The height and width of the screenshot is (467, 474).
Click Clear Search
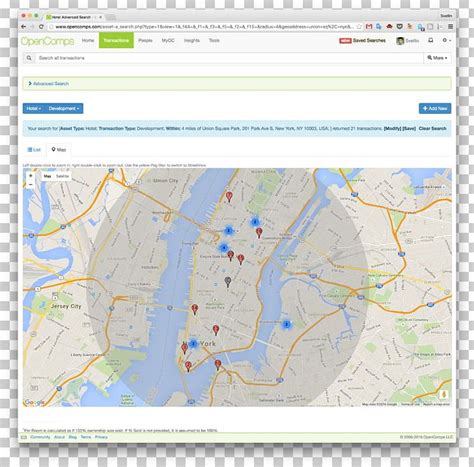click(x=432, y=128)
